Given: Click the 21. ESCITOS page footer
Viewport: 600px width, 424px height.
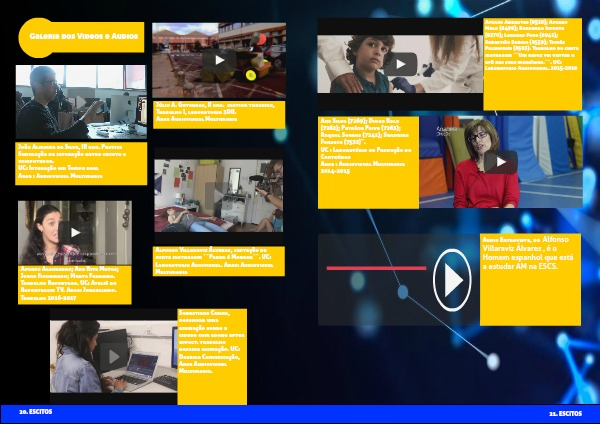Looking at the screenshot, I should (565, 412).
